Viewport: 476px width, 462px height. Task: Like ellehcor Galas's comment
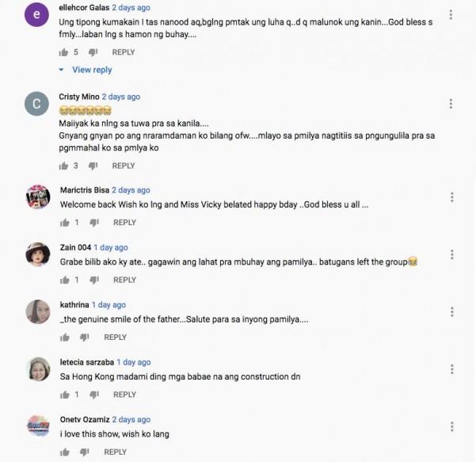(64, 52)
